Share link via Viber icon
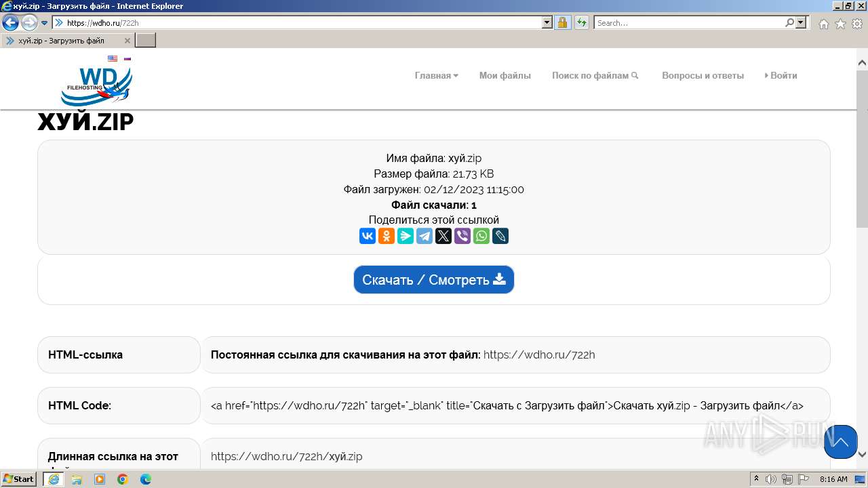Viewport: 868px width, 488px height. click(x=462, y=236)
